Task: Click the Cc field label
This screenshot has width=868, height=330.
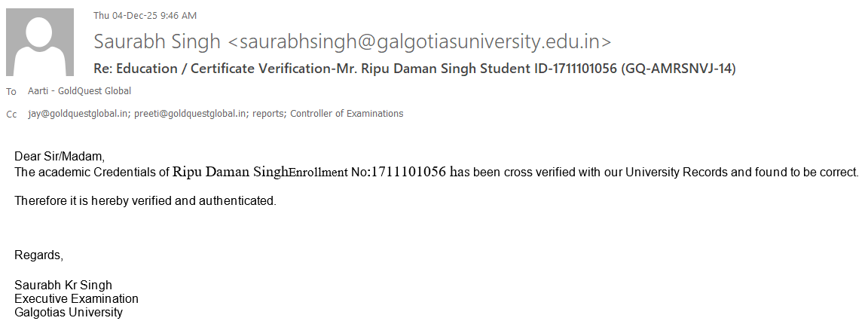Action: [11, 115]
